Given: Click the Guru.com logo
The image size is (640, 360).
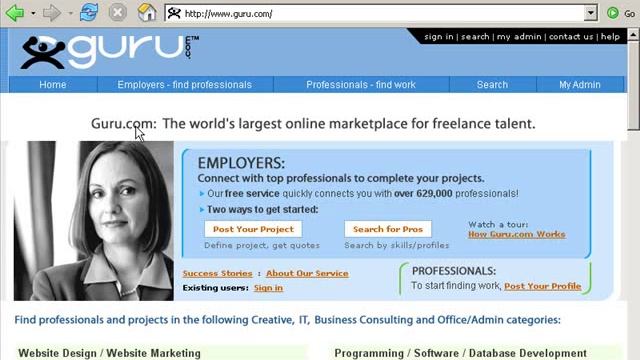Looking at the screenshot, I should point(109,51).
